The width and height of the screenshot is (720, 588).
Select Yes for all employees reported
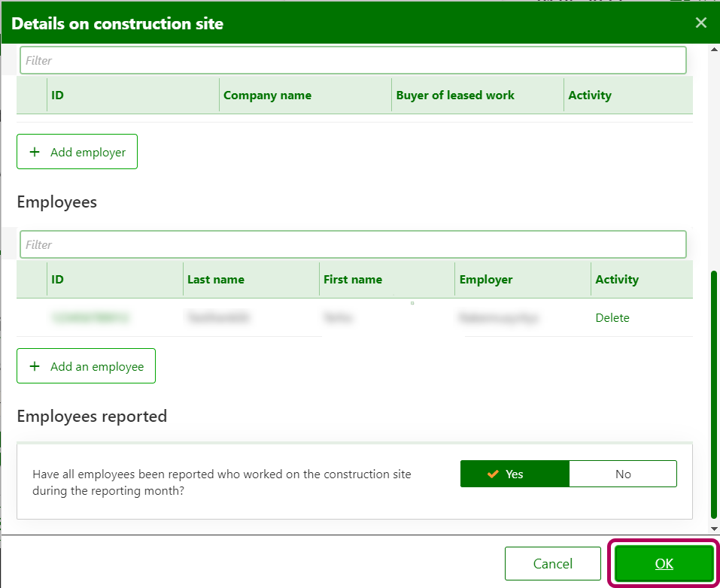tap(515, 474)
